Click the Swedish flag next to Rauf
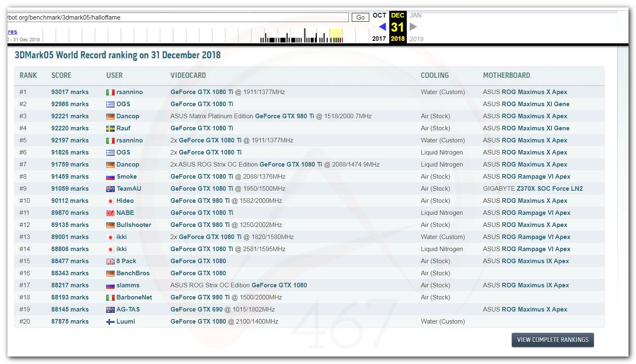The image size is (636, 364). tap(110, 129)
